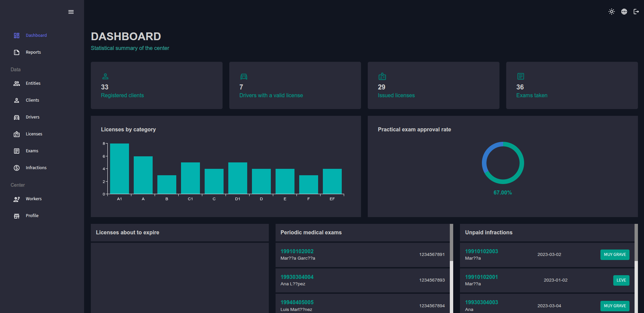This screenshot has width=644, height=313.
Task: Open the Reports page
Action: coord(33,52)
